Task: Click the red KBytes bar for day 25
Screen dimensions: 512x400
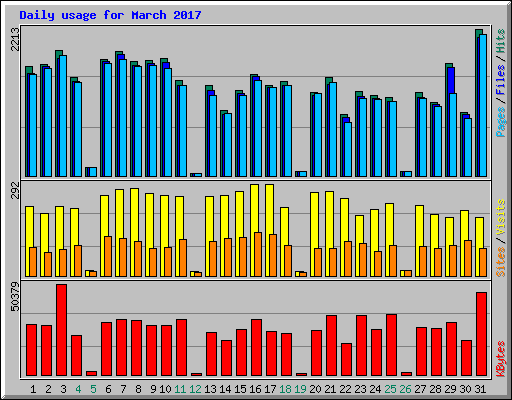Action: (391, 345)
